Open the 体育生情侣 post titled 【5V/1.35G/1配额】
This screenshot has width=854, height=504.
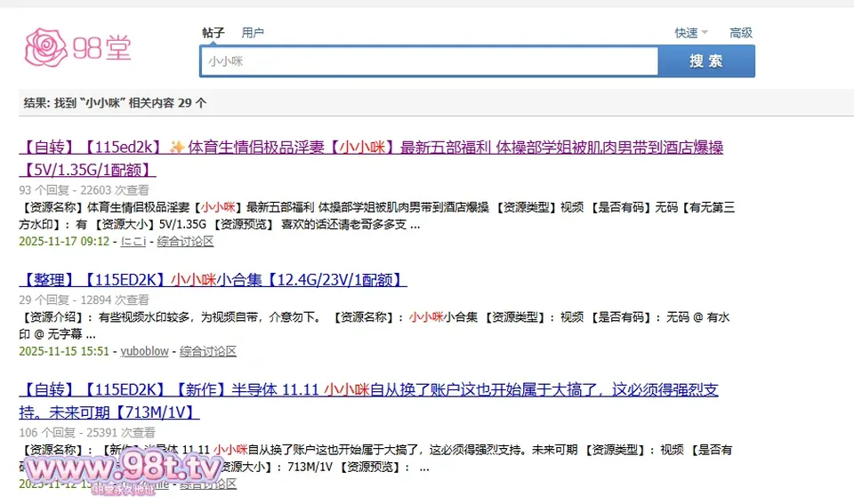coord(371,158)
